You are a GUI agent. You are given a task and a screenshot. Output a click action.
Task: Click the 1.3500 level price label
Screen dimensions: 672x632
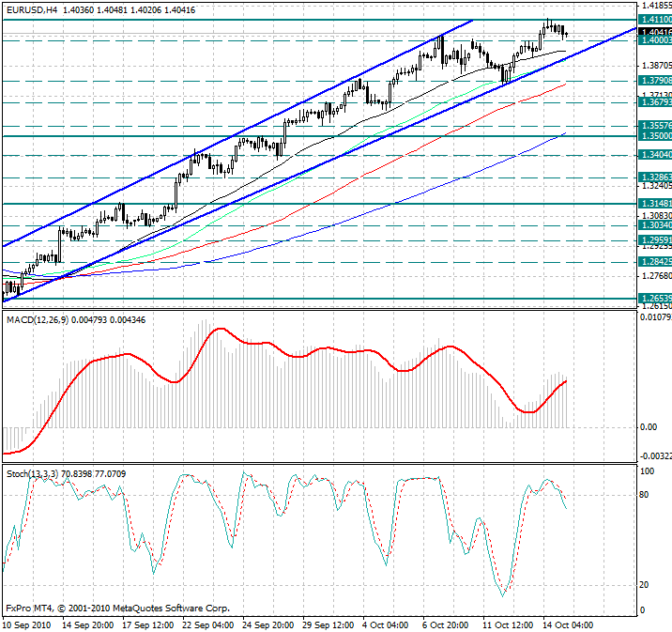[x=655, y=135]
